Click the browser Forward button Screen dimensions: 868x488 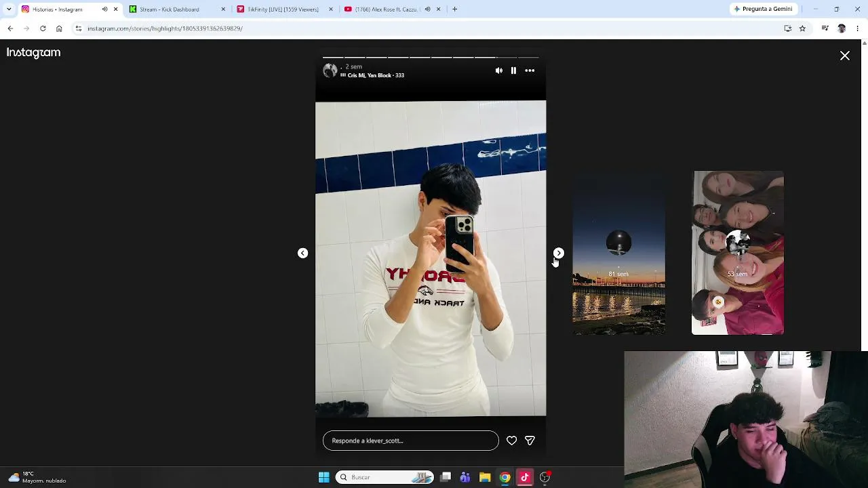[x=26, y=28]
